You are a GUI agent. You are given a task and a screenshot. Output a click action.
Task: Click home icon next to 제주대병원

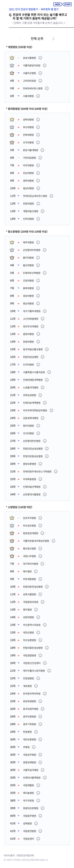pos(38,242)
